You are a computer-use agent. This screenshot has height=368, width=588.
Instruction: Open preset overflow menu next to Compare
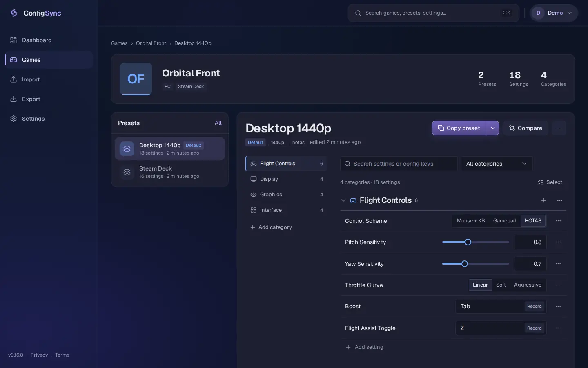(x=559, y=128)
